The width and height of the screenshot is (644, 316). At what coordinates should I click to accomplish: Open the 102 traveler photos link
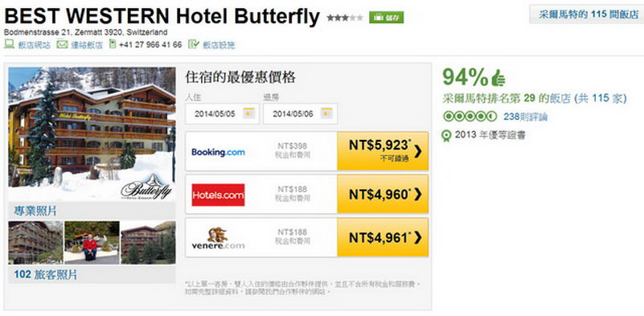point(46,274)
